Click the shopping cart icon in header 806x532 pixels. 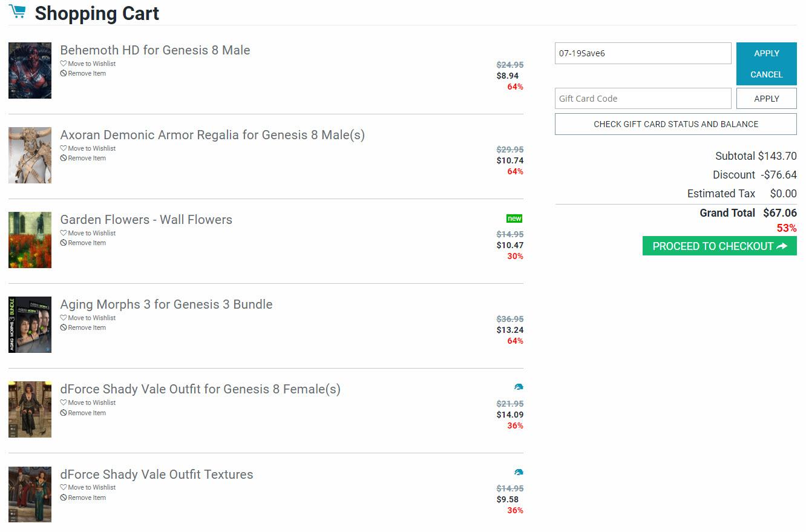(18, 11)
